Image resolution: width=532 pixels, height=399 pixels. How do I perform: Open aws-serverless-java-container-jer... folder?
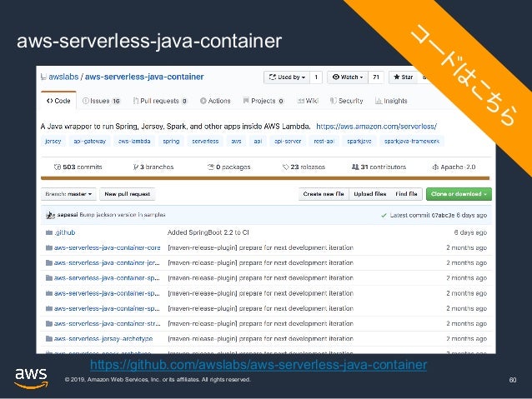point(107,262)
